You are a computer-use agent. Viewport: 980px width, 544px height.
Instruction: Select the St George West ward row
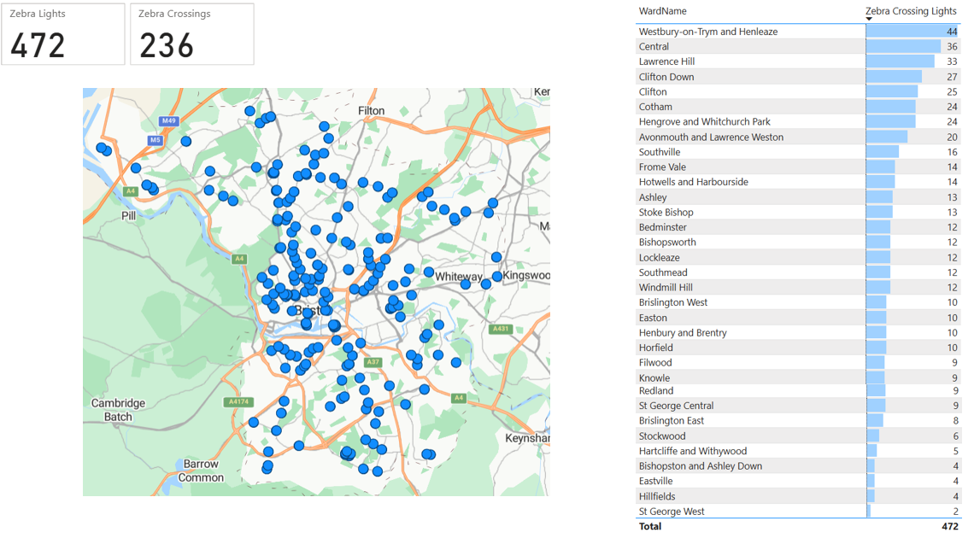[x=672, y=512]
